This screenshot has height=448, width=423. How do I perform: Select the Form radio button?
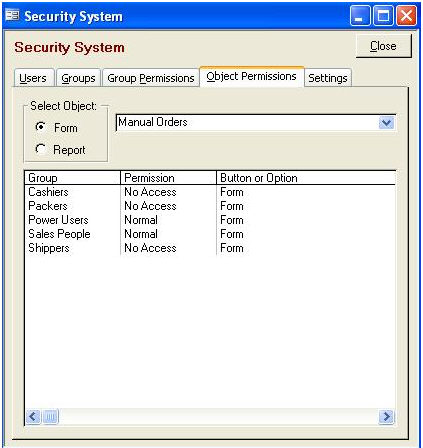pyautogui.click(x=41, y=127)
